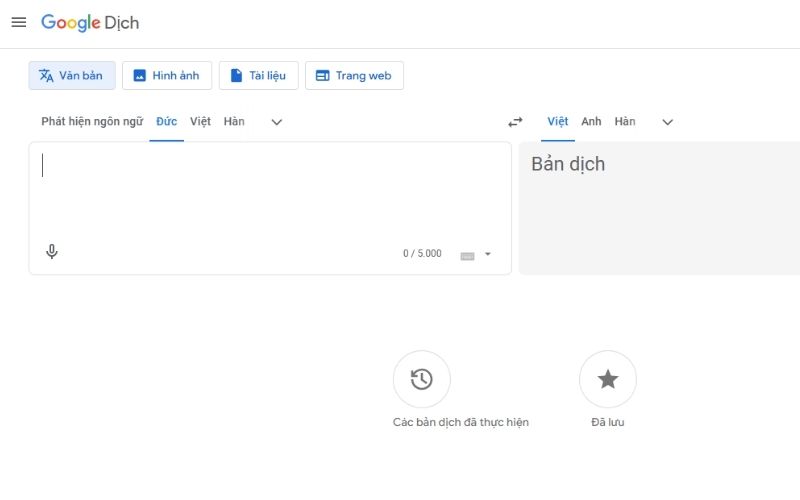Click the Đã lưu label
This screenshot has width=800, height=500.
point(608,422)
